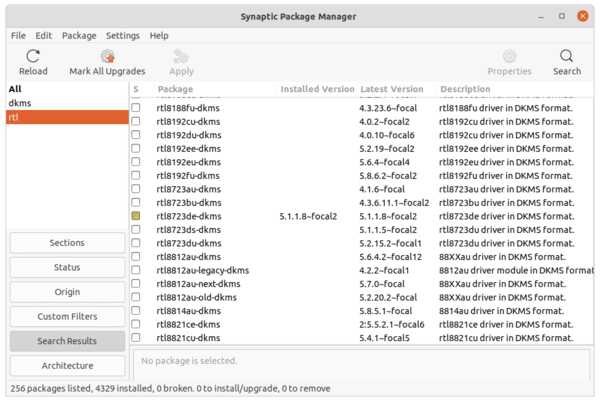Mark checkbox for rtl8821cu-dkms
Viewport: 600px width, 402px height.
136,338
